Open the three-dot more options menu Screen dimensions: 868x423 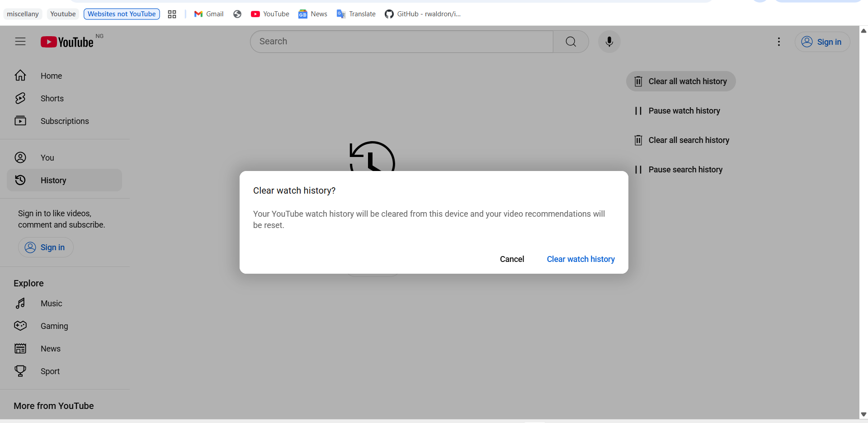tap(779, 42)
